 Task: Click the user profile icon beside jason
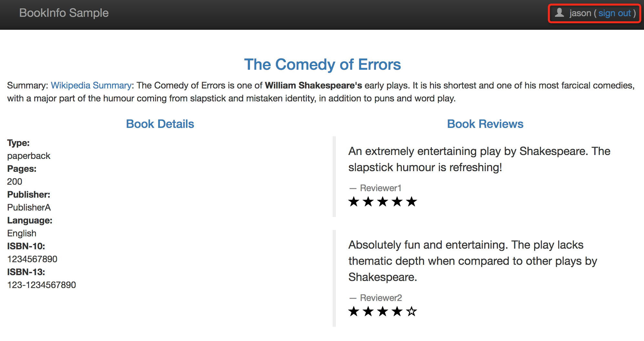click(559, 13)
